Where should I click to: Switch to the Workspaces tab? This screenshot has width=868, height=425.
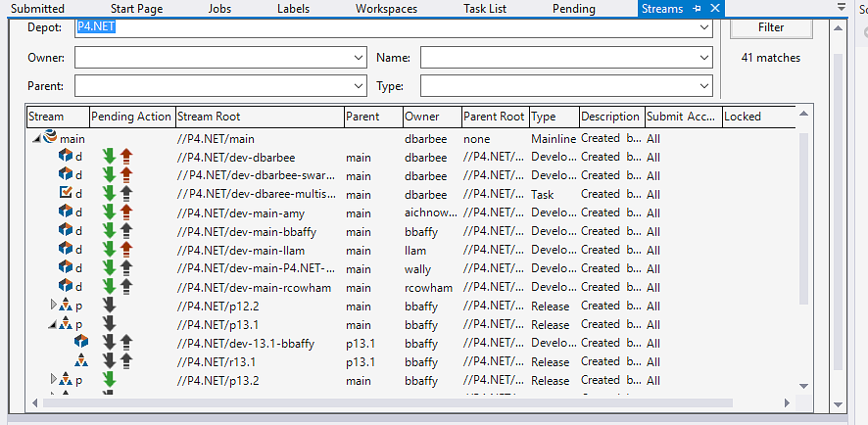coord(385,9)
